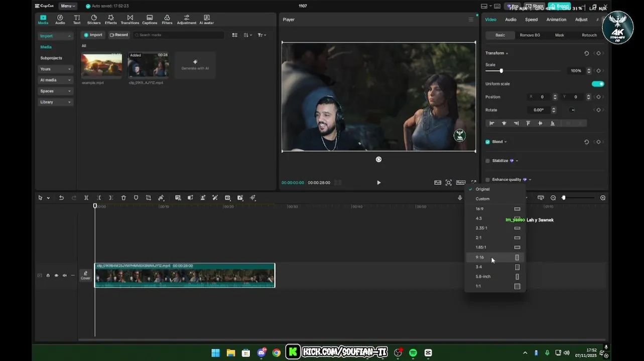Open the media sort dropdown
644x361 pixels.
click(247, 35)
